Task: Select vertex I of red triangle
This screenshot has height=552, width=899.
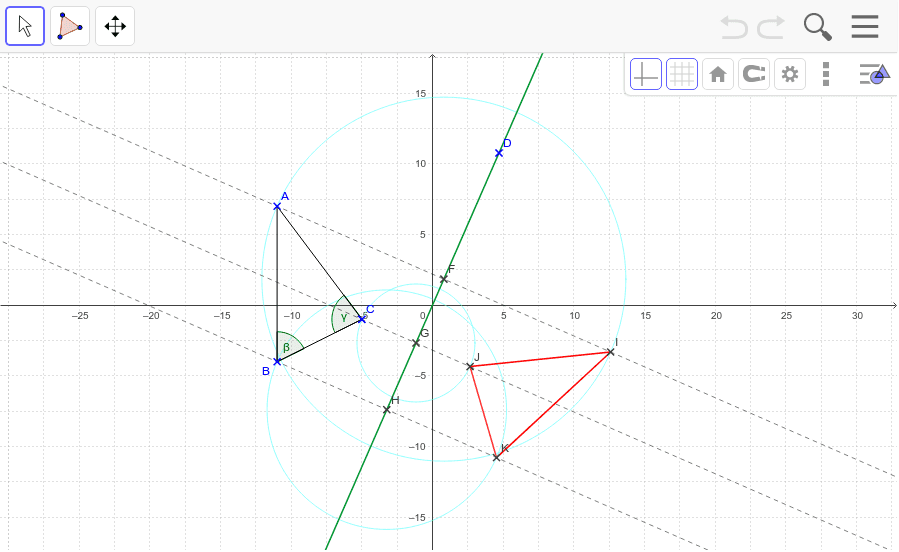Action: pos(611,352)
